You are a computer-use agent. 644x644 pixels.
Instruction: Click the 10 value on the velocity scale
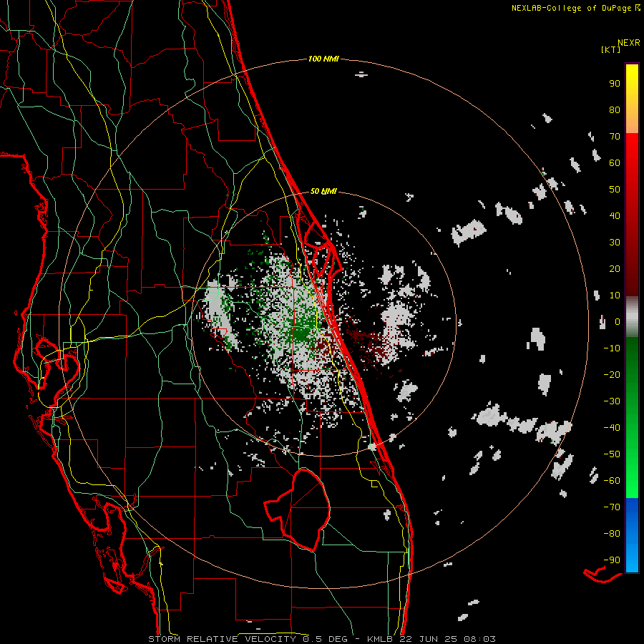pyautogui.click(x=615, y=296)
